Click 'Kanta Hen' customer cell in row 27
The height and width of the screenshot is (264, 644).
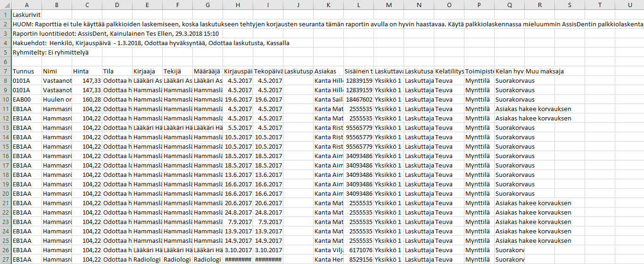328,259
